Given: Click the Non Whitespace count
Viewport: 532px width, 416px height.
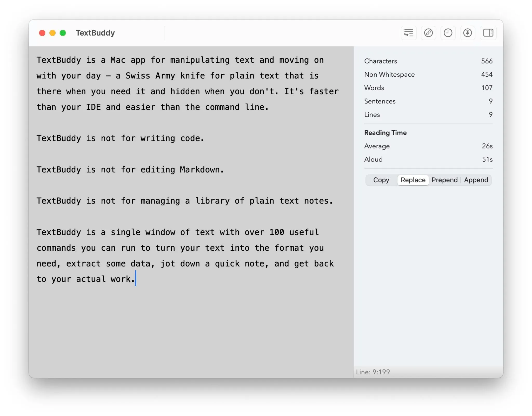Looking at the screenshot, I should click(389, 75).
